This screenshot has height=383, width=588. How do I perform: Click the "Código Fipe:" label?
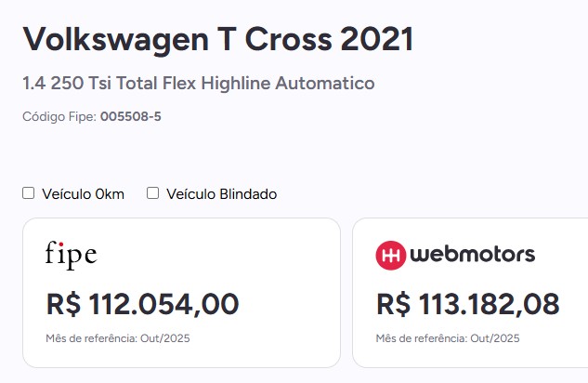[59, 116]
